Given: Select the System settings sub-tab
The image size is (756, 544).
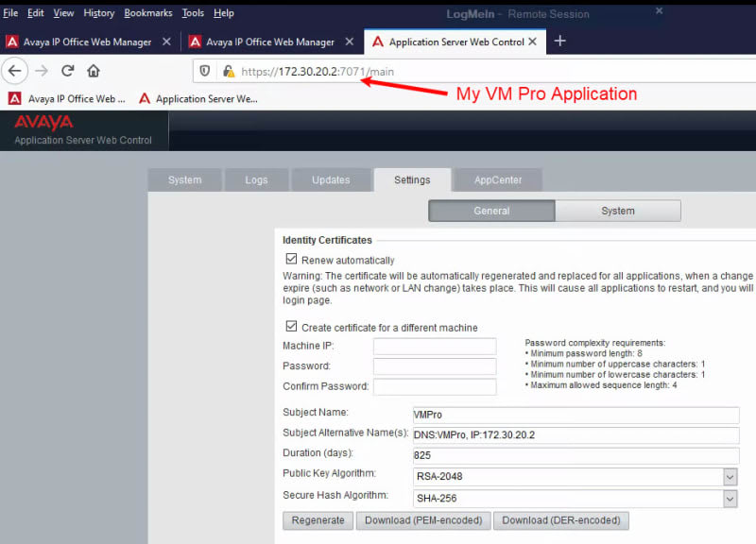Looking at the screenshot, I should (x=618, y=211).
